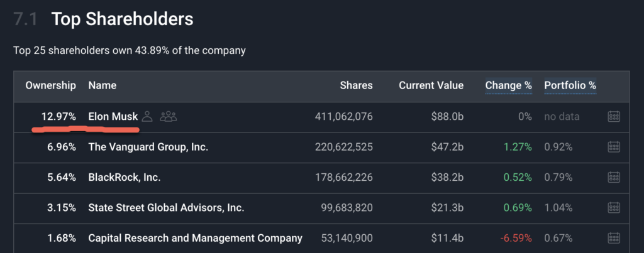The height and width of the screenshot is (253, 644).
Task: Click the 6.96% ownership value
Action: (x=61, y=147)
